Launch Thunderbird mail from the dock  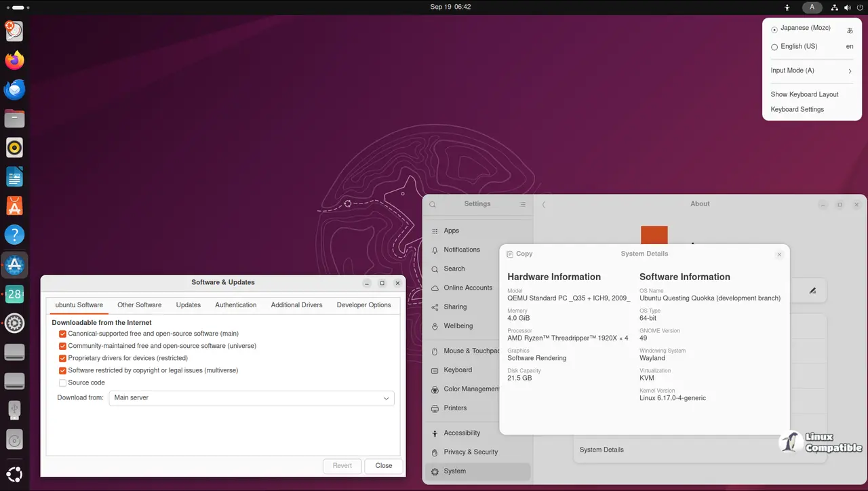(14, 90)
